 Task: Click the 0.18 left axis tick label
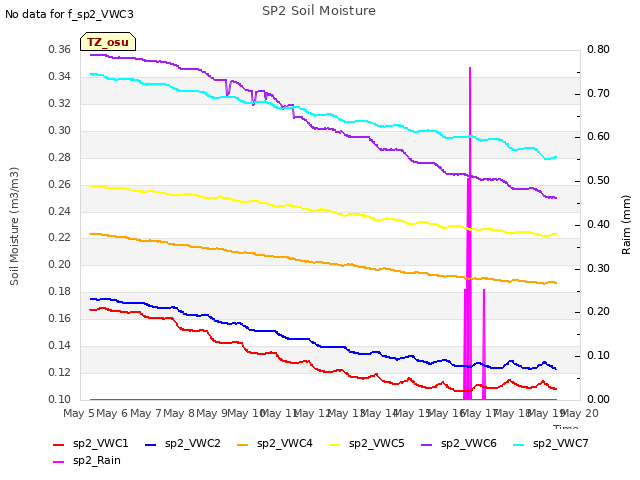(x=60, y=292)
